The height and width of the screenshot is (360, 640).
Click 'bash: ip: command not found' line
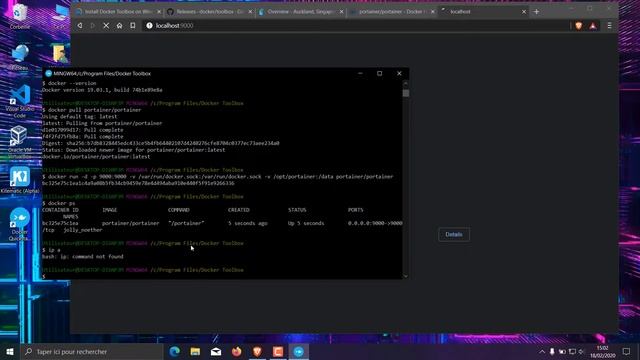coord(82,256)
